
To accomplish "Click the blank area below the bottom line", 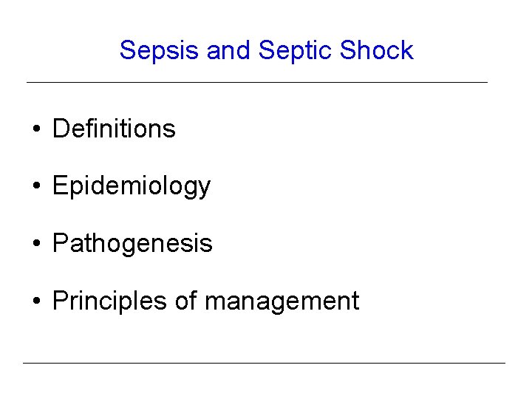I will pyautogui.click(x=266, y=381).
